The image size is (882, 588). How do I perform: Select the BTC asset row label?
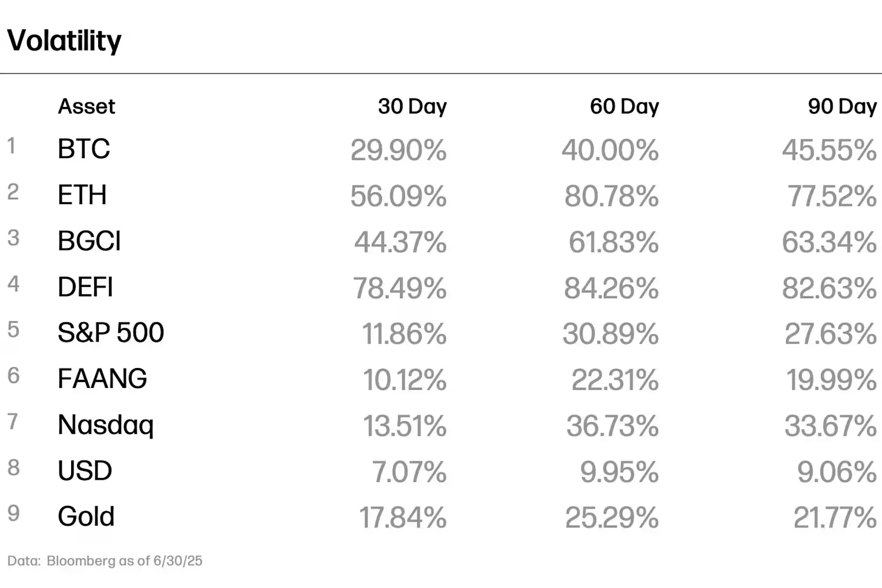pyautogui.click(x=83, y=149)
